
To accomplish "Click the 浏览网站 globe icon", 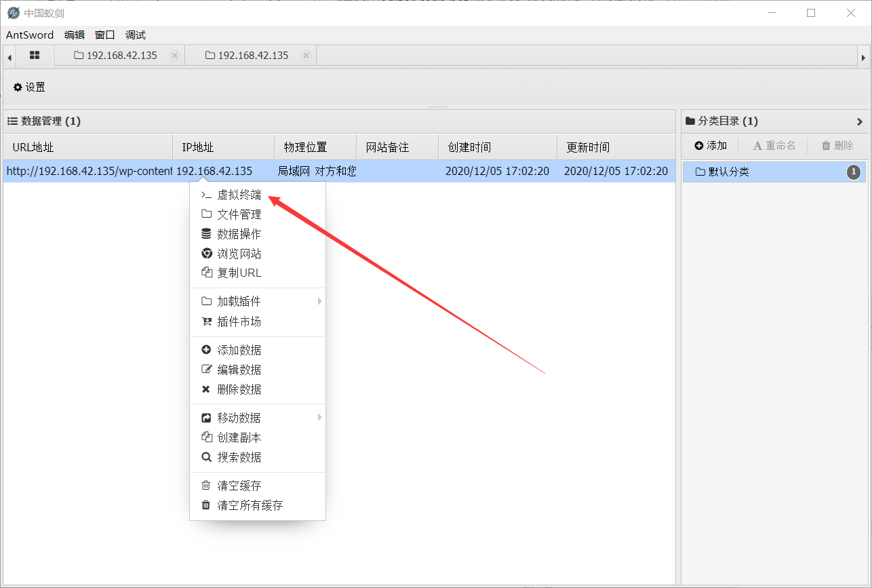I will (x=206, y=253).
